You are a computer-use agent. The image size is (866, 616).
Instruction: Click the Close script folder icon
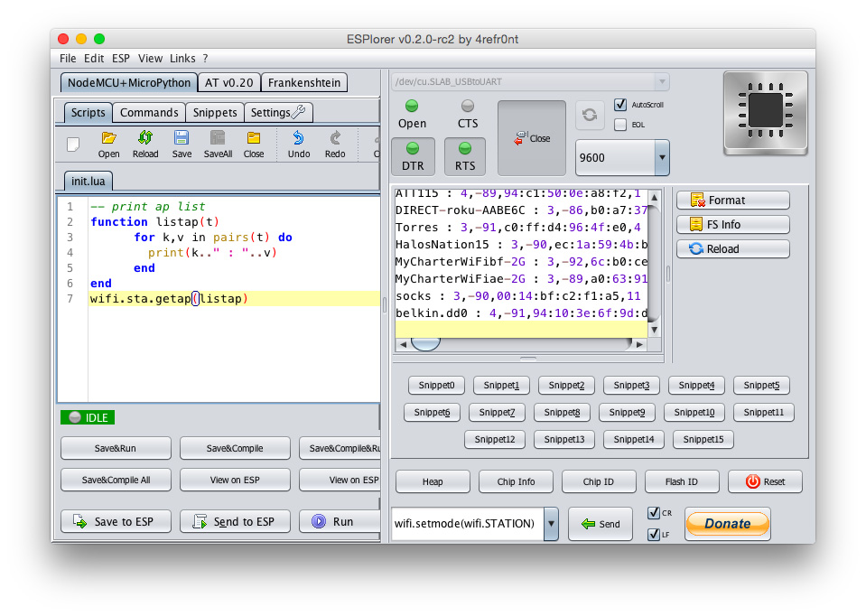point(254,138)
